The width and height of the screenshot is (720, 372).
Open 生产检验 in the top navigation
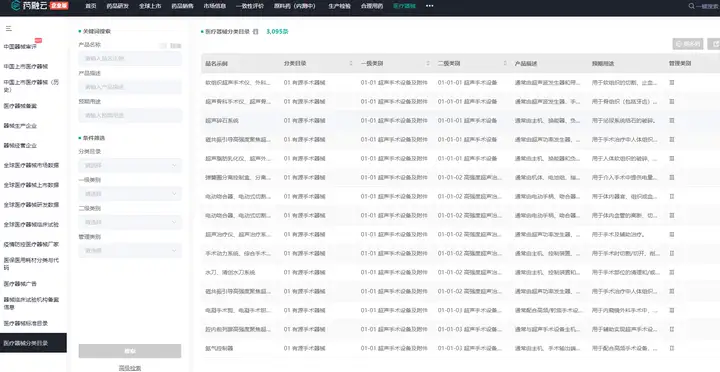click(x=339, y=6)
